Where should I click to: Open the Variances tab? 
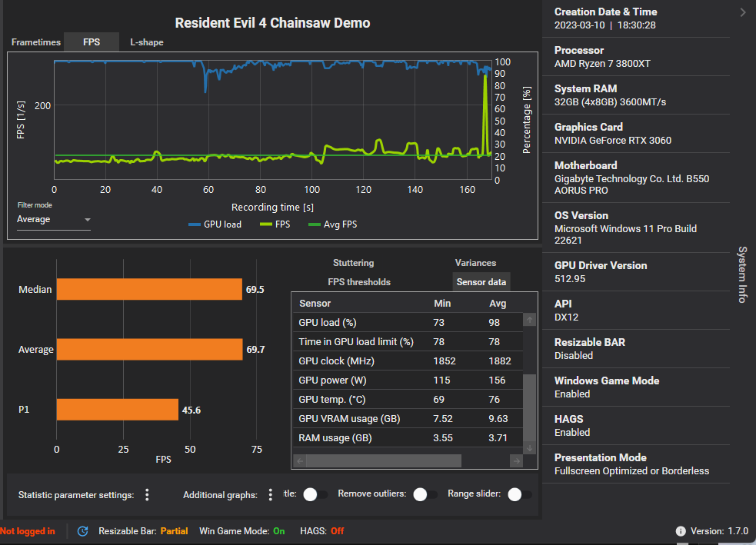[x=475, y=263]
